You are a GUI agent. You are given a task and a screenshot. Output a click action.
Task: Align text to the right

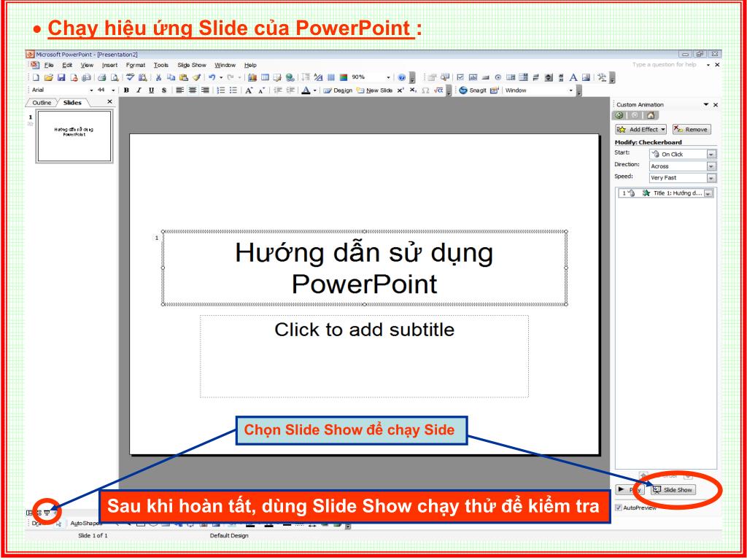[x=205, y=90]
